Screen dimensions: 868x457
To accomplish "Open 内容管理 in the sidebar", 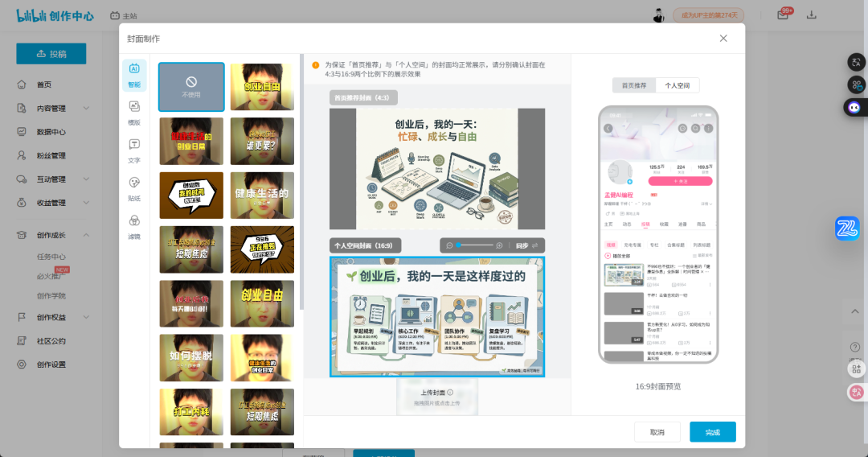I will [51, 109].
